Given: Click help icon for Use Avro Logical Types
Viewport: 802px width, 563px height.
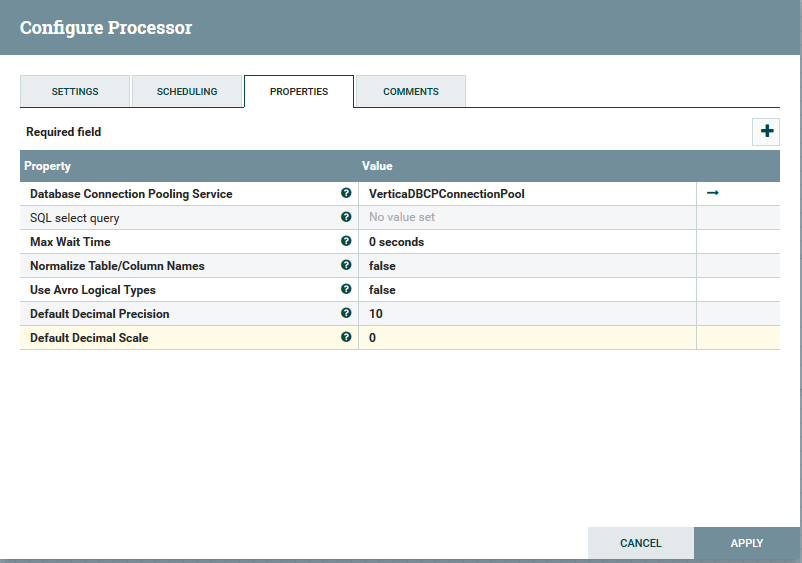Looking at the screenshot, I should (346, 289).
